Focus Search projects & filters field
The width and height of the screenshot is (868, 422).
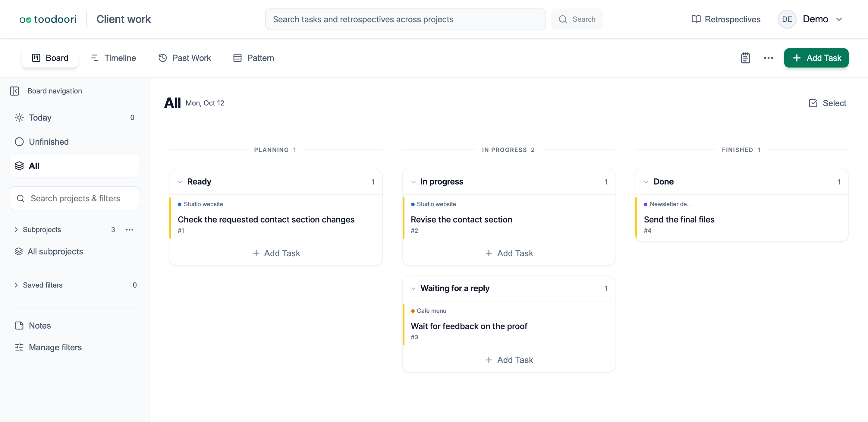[x=74, y=199]
